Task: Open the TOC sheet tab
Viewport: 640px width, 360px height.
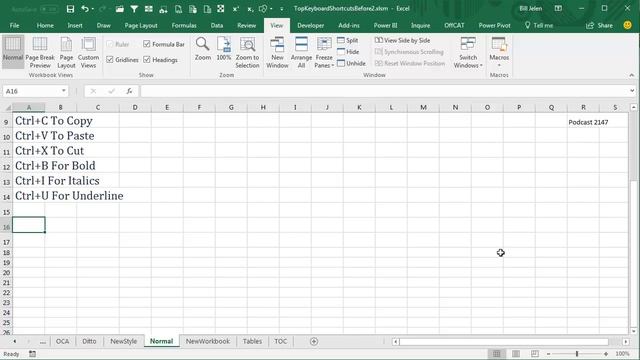Action: tap(280, 341)
